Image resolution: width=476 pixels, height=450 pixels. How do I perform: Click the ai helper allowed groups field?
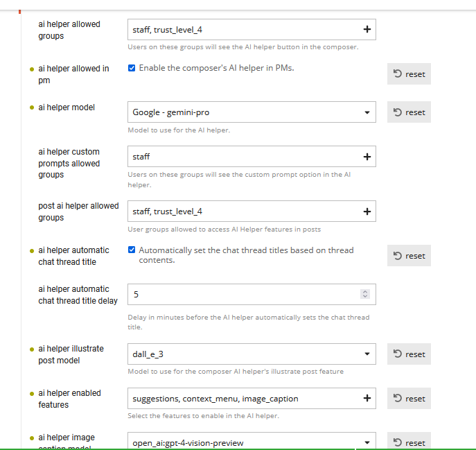252,30
